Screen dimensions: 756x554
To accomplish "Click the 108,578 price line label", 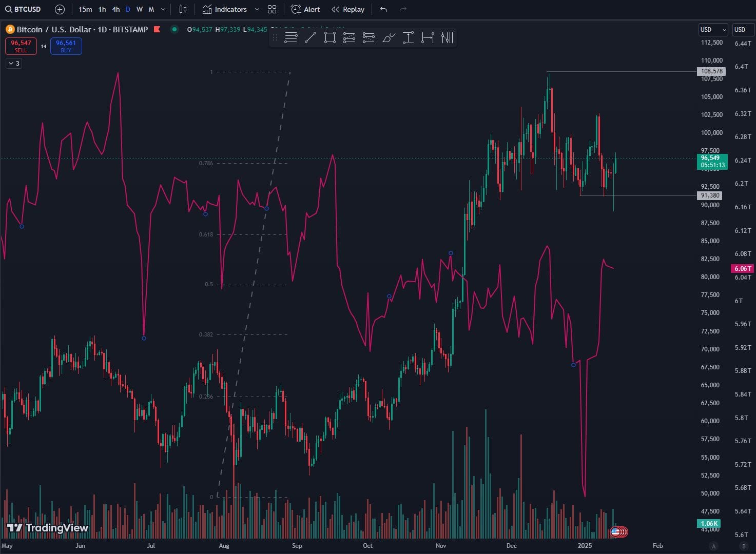I will (711, 71).
